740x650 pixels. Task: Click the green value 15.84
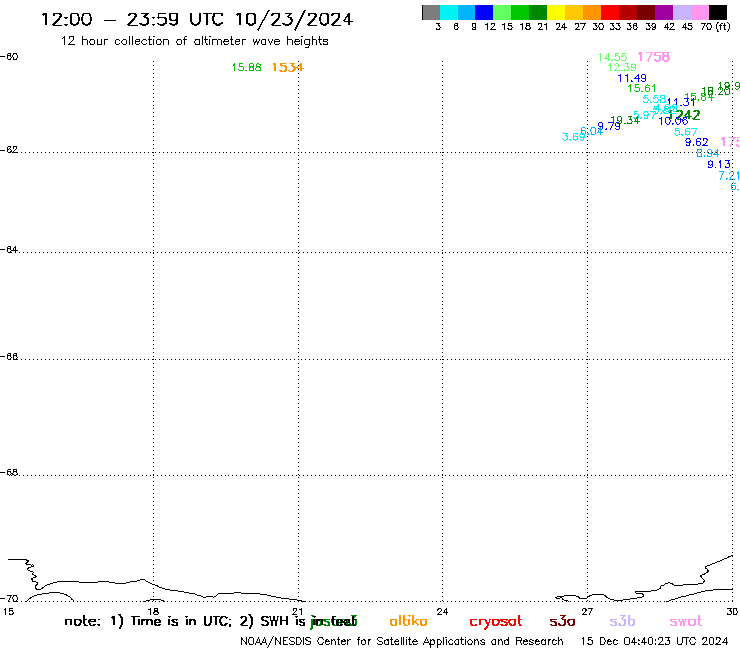click(x=699, y=97)
